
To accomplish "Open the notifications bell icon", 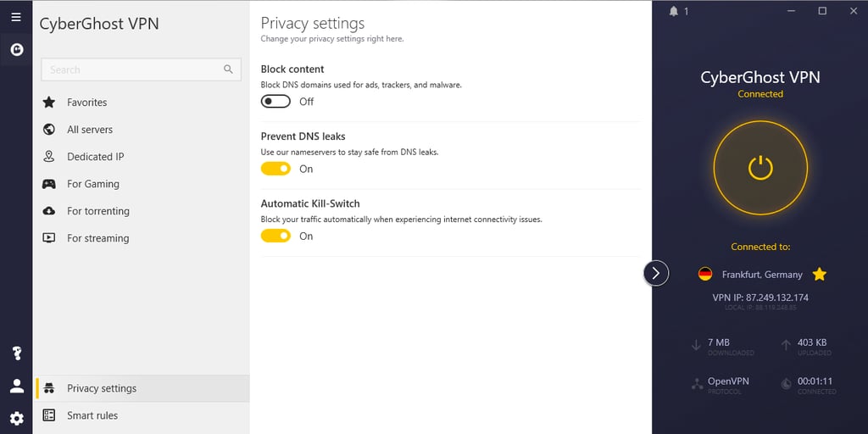I will click(674, 11).
